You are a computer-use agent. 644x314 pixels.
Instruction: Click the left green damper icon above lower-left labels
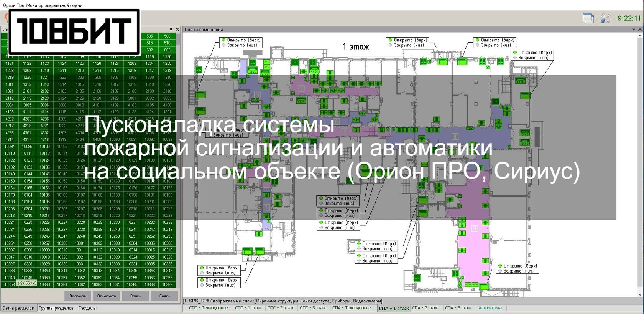(x=248, y=251)
